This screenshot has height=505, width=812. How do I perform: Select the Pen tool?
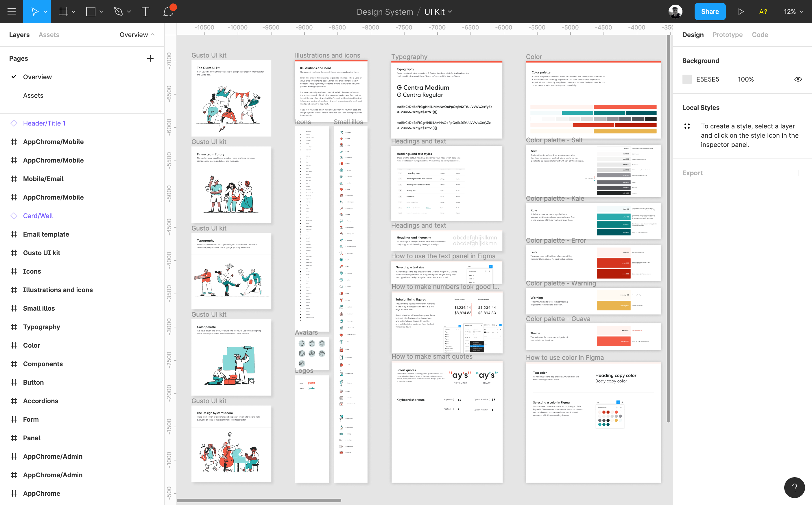point(119,11)
